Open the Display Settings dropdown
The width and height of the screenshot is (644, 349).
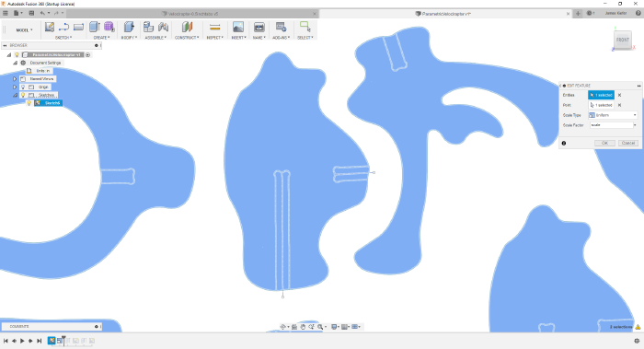coord(335,327)
